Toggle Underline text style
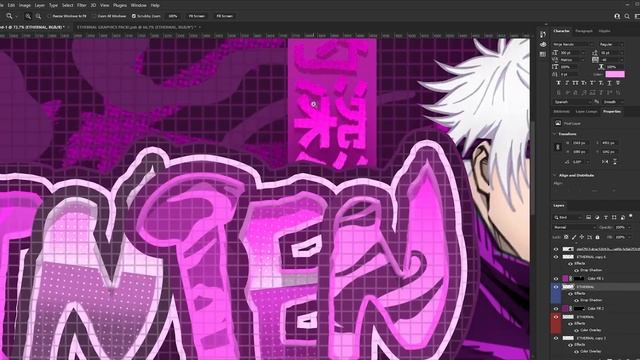The height and width of the screenshot is (360, 640). pyautogui.click(x=609, y=83)
